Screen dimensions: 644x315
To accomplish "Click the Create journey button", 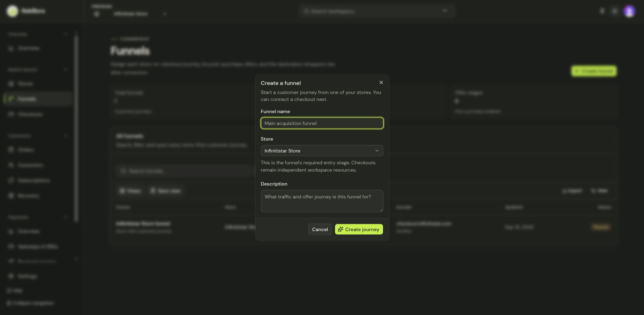I will 359,229.
